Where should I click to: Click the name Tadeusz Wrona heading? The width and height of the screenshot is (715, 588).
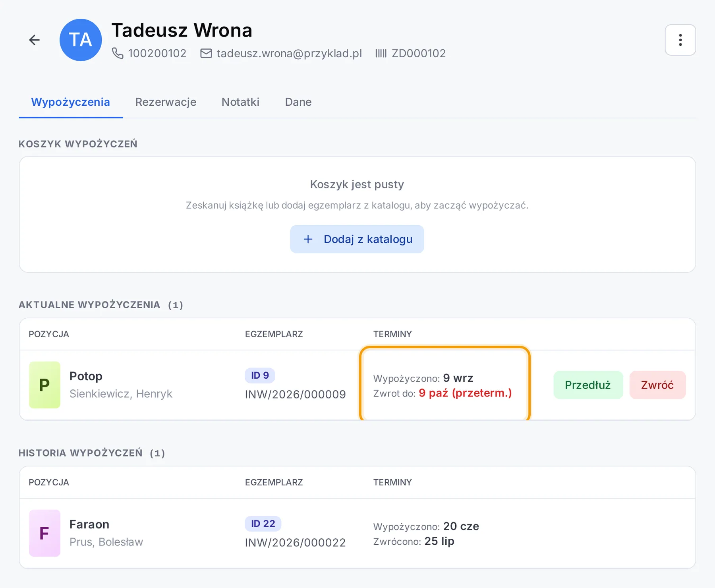[182, 30]
